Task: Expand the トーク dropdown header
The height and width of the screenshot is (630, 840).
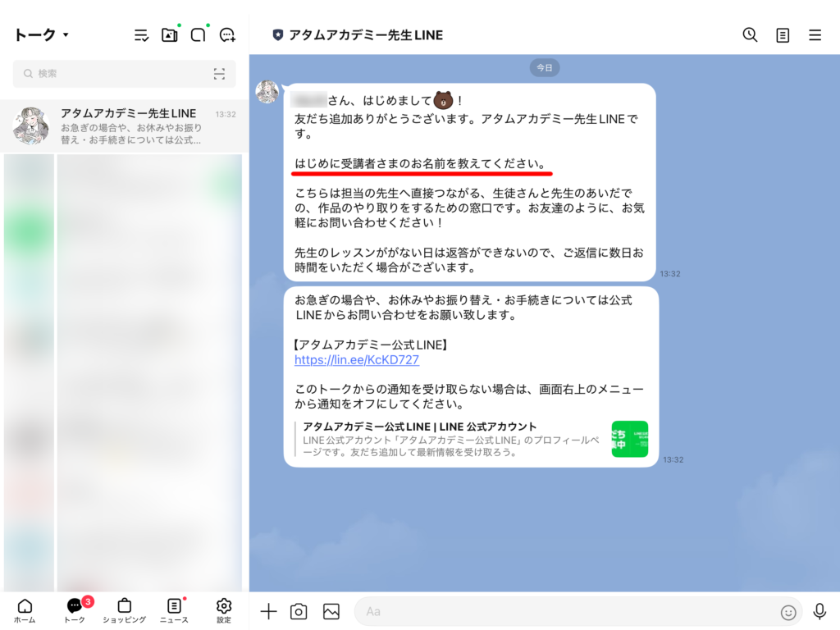Action: [x=41, y=34]
